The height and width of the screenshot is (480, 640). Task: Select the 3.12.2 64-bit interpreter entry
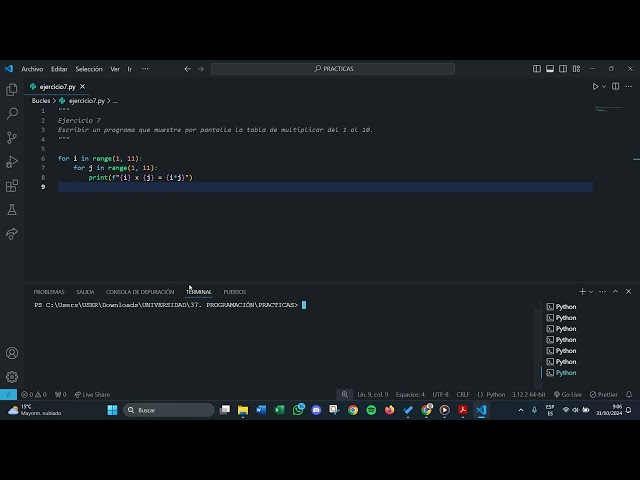click(x=529, y=394)
